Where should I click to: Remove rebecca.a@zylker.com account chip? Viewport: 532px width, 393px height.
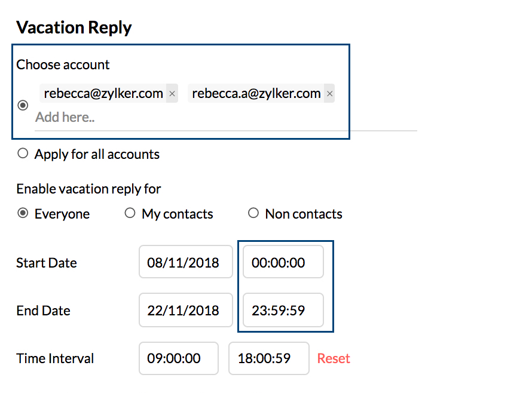[329, 94]
